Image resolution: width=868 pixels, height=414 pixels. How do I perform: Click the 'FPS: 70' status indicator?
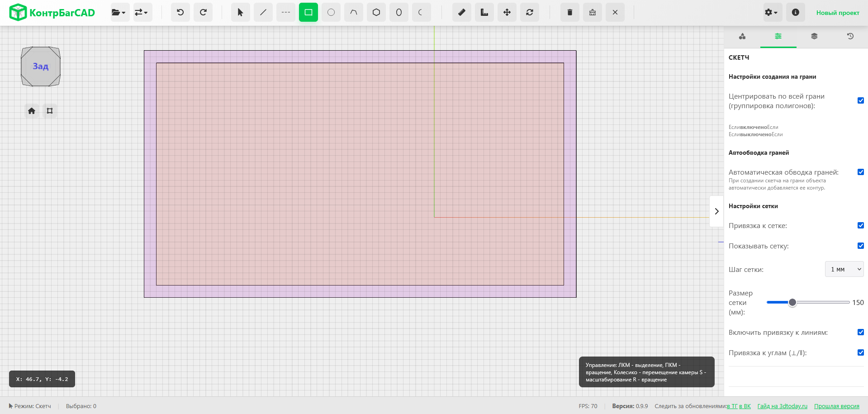pos(588,406)
